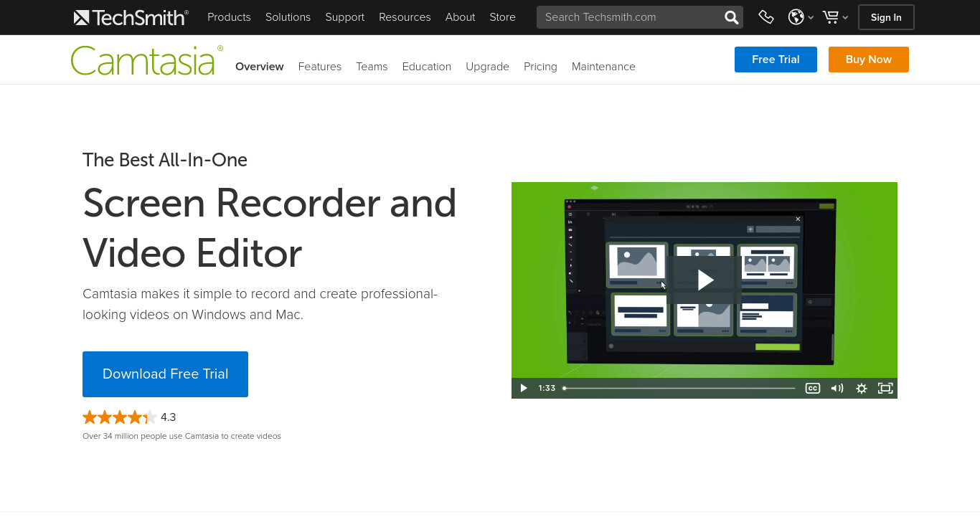
Task: Click the TechSmith logo
Action: (x=131, y=17)
